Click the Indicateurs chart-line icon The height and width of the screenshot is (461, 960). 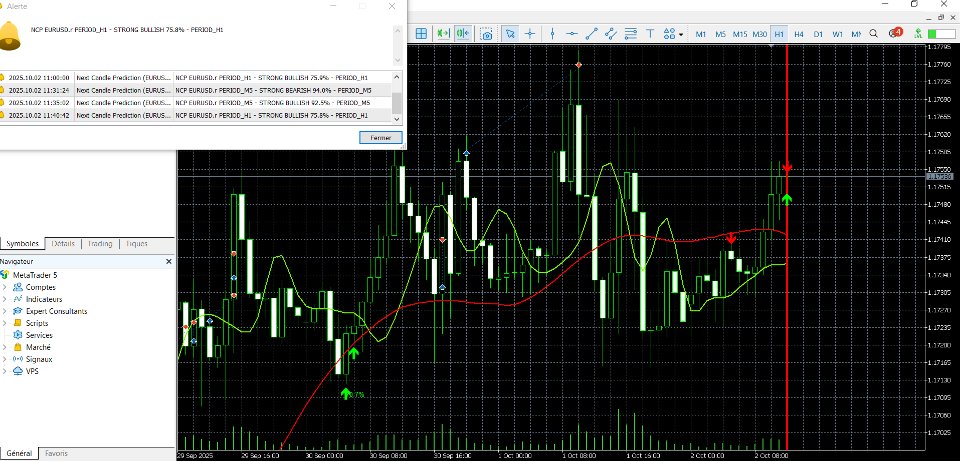pyautogui.click(x=17, y=299)
